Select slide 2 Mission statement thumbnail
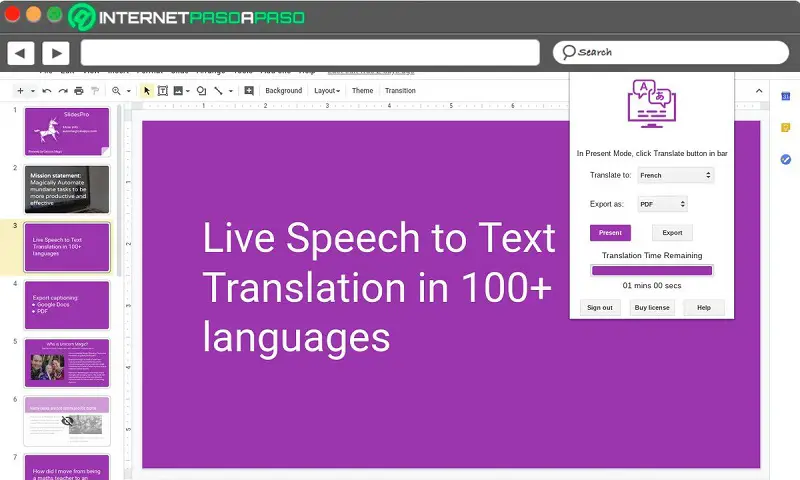The height and width of the screenshot is (480, 800). 67,189
